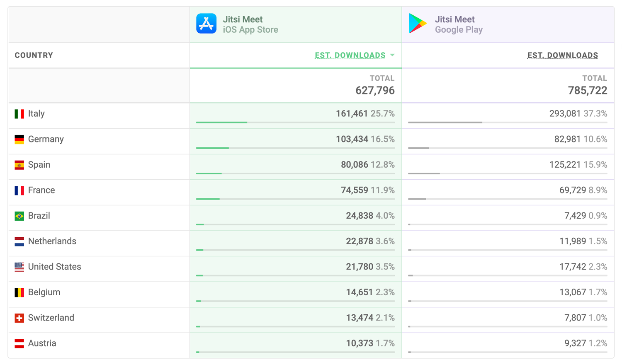This screenshot has height=364, width=622.
Task: Click Austria Google Play value 9,327
Action: (575, 343)
